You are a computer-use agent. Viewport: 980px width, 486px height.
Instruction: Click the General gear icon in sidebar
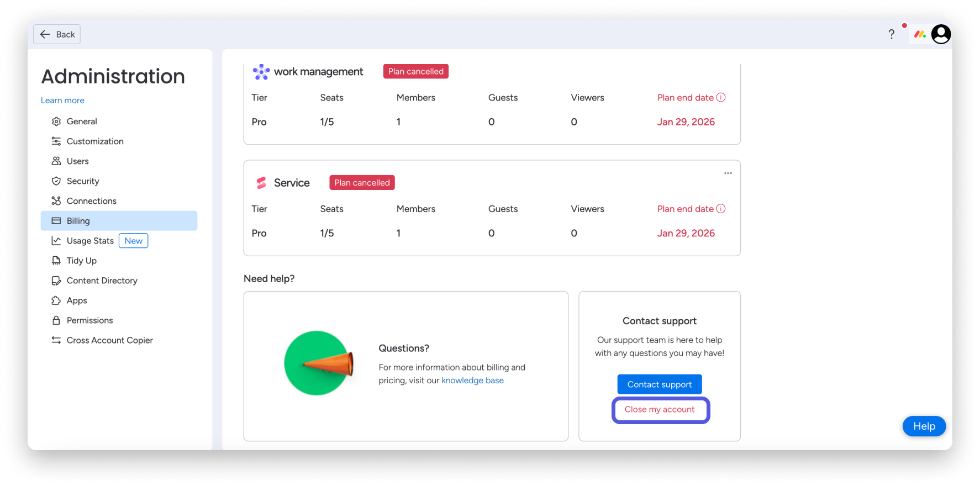point(56,121)
